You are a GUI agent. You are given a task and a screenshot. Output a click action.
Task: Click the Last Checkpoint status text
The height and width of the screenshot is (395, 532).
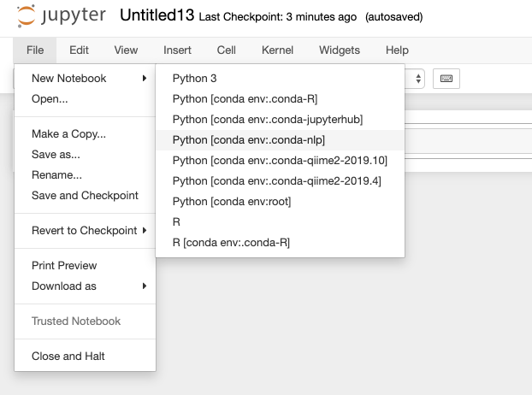pyautogui.click(x=277, y=16)
